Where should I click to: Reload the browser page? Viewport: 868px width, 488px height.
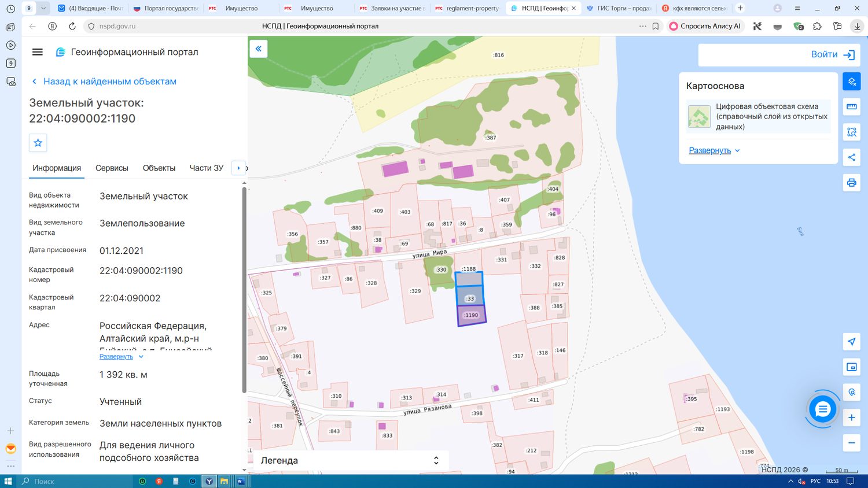click(x=72, y=26)
